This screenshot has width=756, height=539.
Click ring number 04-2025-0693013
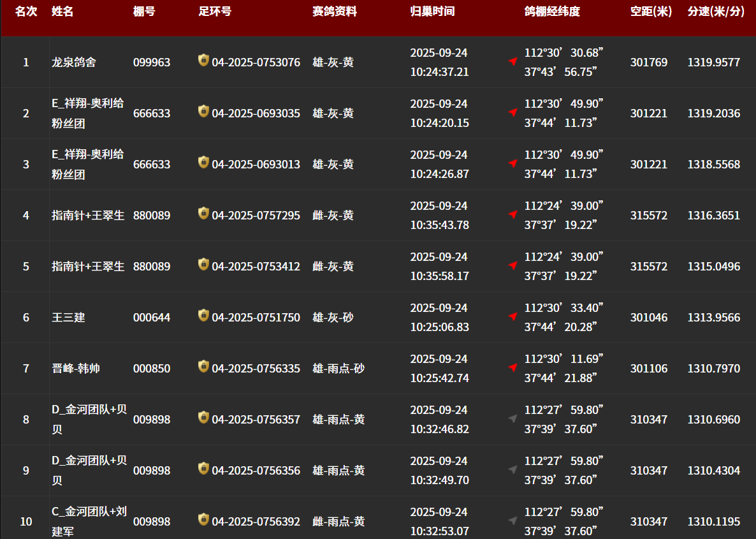coord(256,165)
